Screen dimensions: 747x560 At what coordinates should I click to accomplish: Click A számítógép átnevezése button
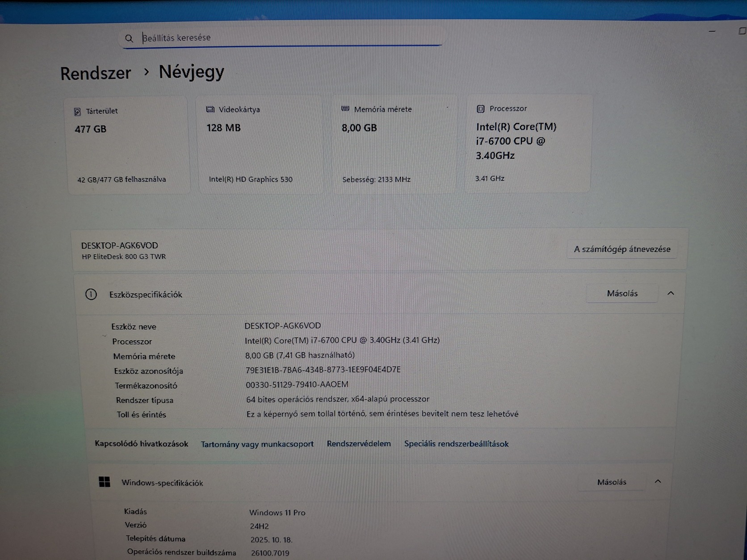pos(622,249)
